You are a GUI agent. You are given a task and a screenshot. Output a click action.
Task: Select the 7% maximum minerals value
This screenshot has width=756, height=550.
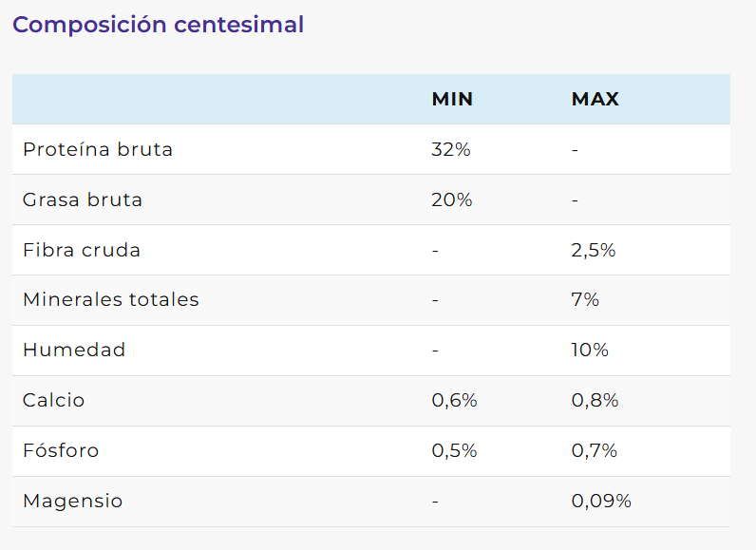tap(585, 300)
